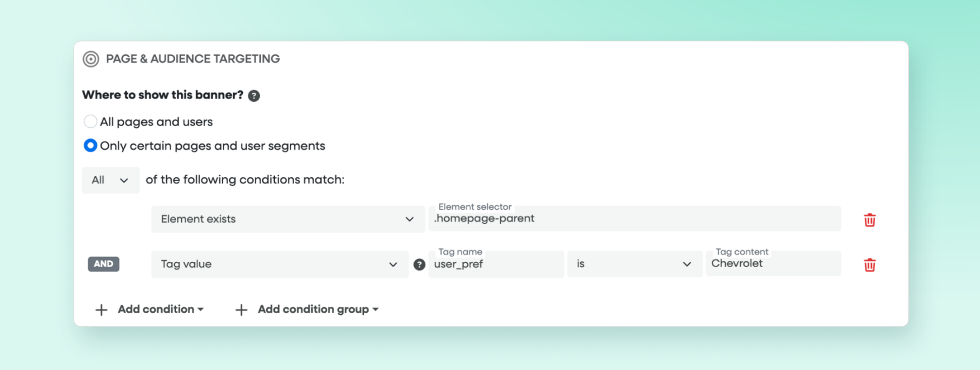Click the Add condition button

coord(155,309)
